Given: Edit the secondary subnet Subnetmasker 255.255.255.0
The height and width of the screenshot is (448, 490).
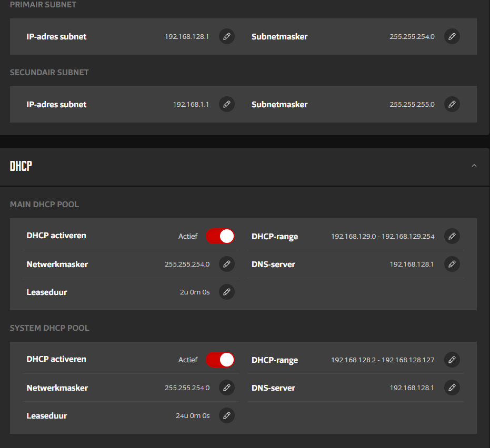Looking at the screenshot, I should (x=452, y=104).
